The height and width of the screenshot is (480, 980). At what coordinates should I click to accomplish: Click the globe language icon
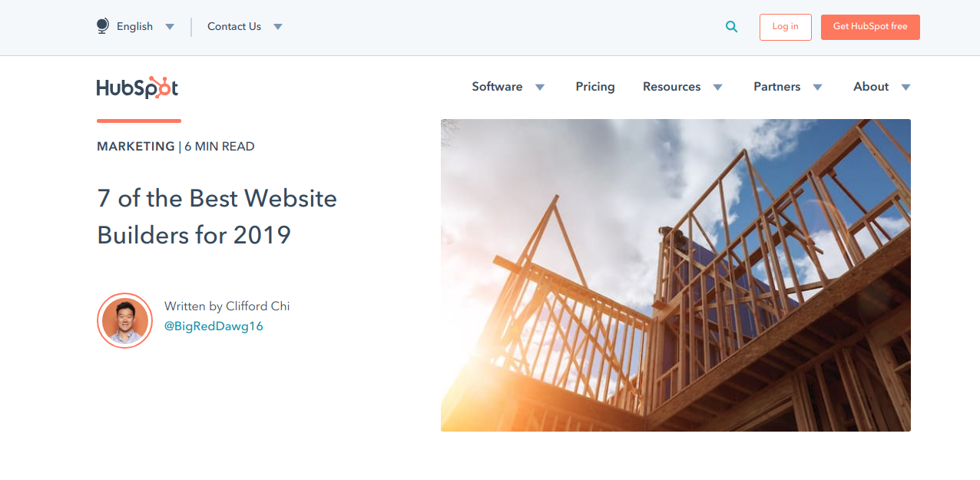(102, 26)
